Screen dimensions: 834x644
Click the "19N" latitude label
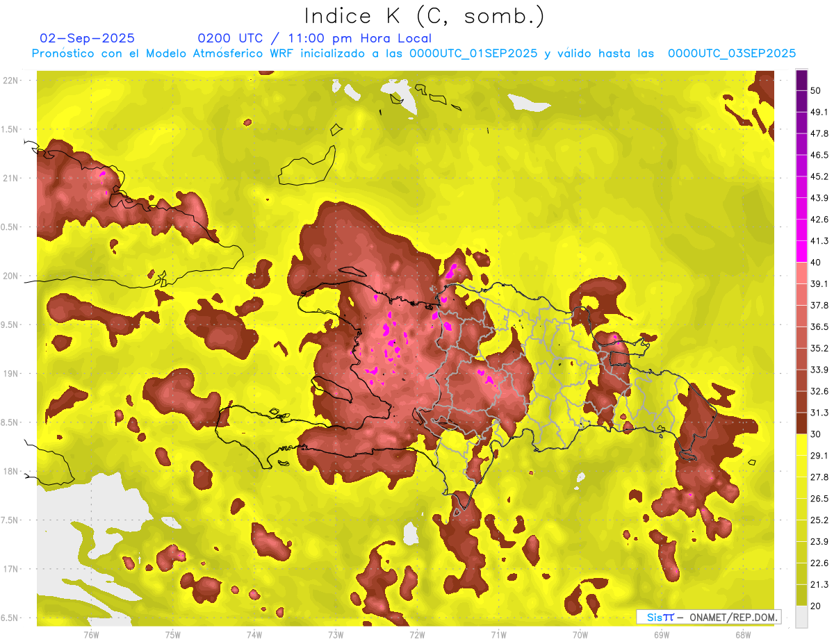(x=11, y=374)
